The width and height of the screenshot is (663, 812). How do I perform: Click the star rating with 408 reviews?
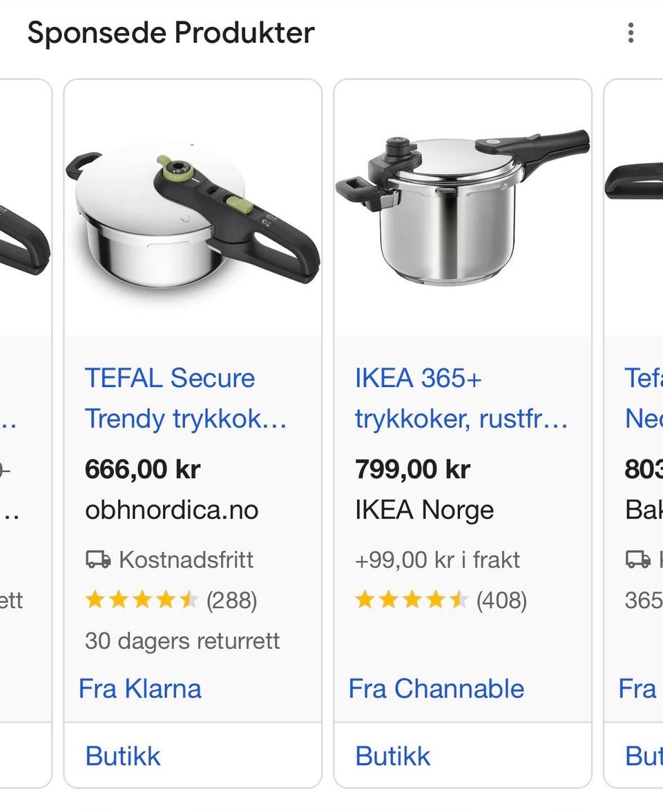click(412, 601)
